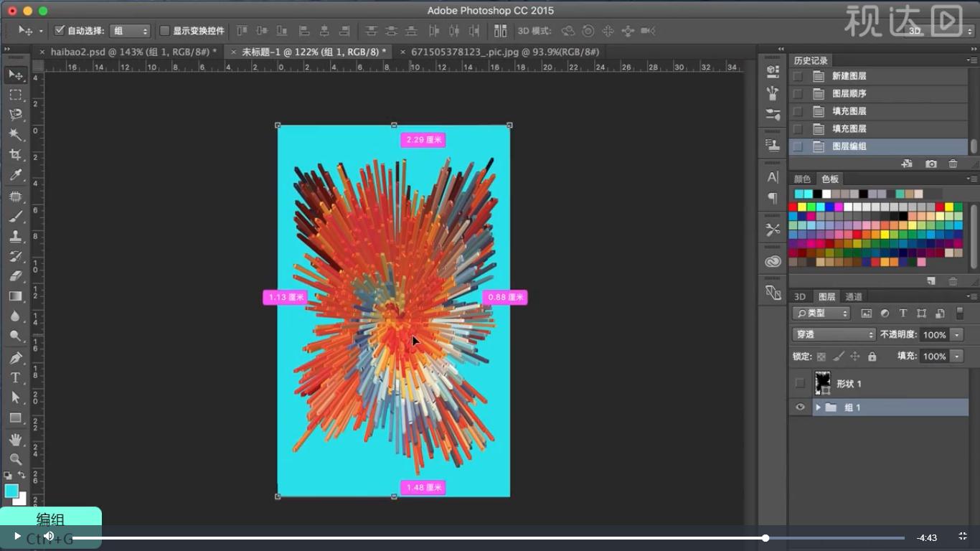Screen dimensions: 980x551
Task: Select the Healing Brush tool
Action: tap(15, 196)
